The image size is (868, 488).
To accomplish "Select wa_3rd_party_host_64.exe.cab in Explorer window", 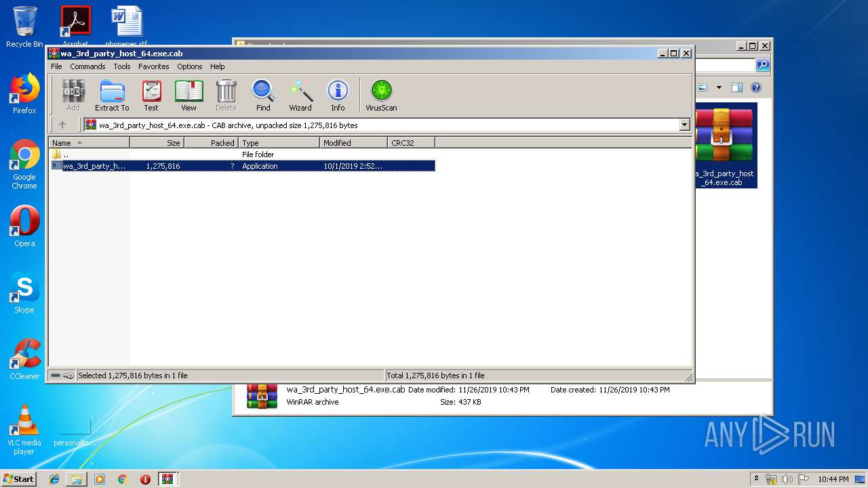I will coord(726,146).
